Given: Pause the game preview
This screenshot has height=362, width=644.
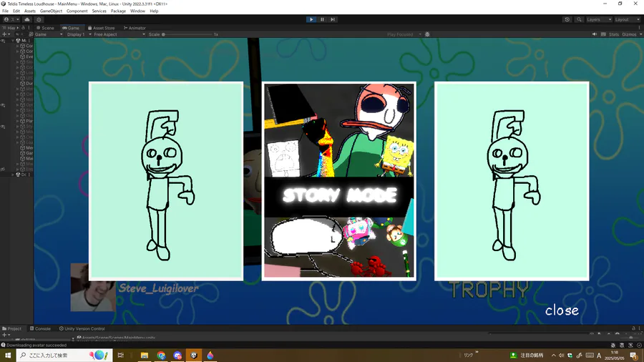Looking at the screenshot, I should coord(322,19).
